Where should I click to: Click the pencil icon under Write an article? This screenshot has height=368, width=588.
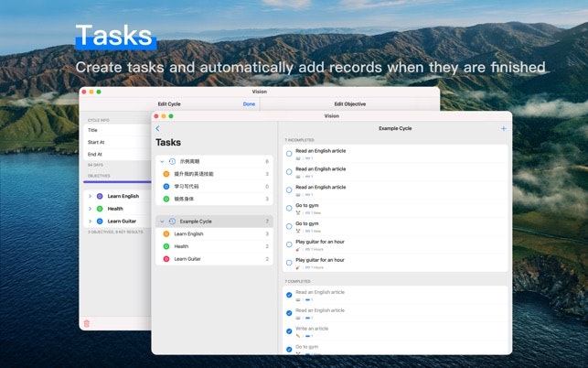[298, 336]
